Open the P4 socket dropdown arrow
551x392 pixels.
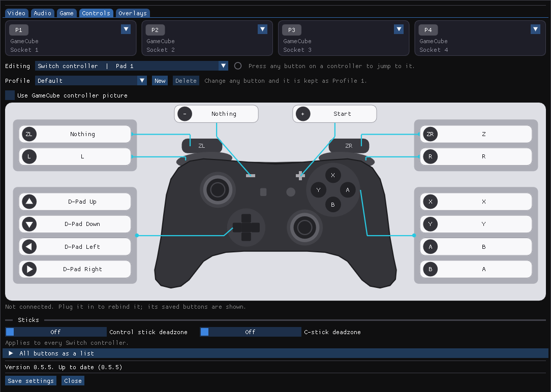pos(536,29)
